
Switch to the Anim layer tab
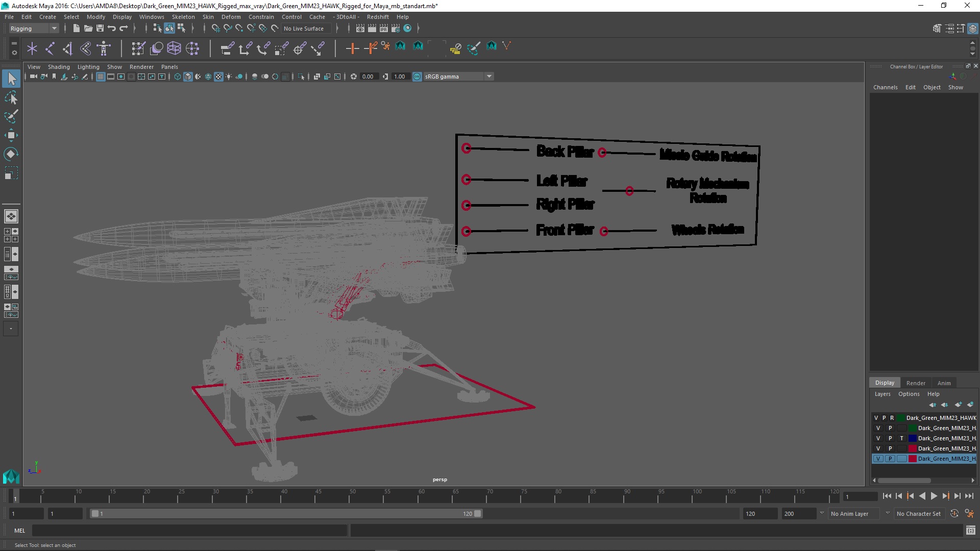[944, 383]
